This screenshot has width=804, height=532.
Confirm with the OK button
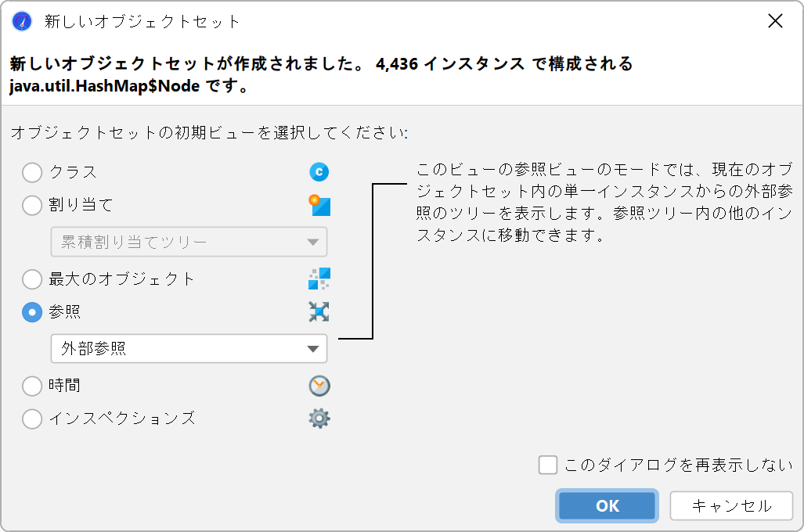tap(607, 506)
